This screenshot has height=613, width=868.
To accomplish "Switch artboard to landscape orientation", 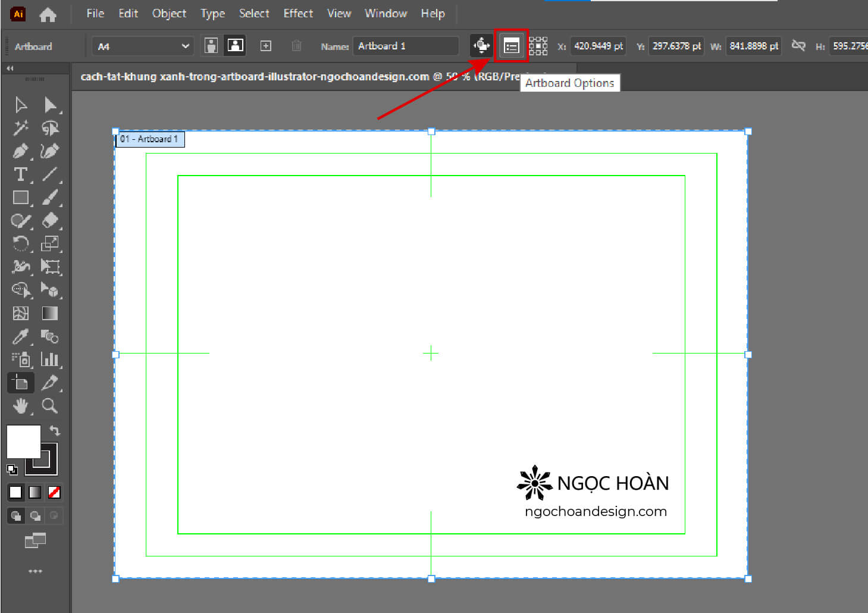I will tap(236, 46).
